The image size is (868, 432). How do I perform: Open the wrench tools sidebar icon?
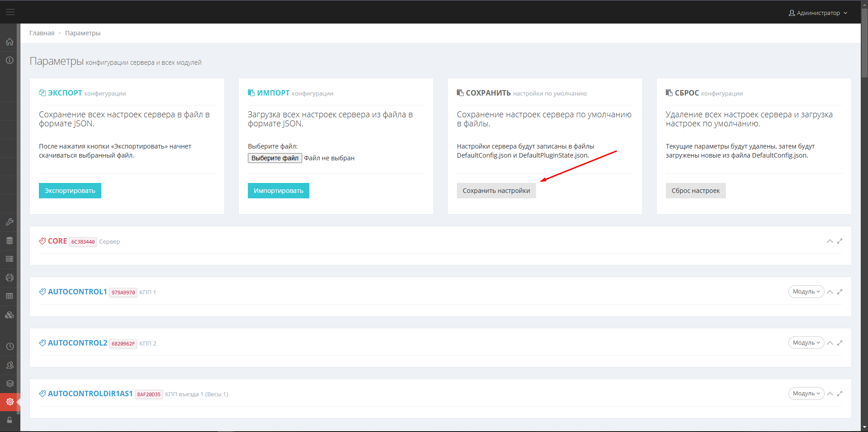coord(9,222)
